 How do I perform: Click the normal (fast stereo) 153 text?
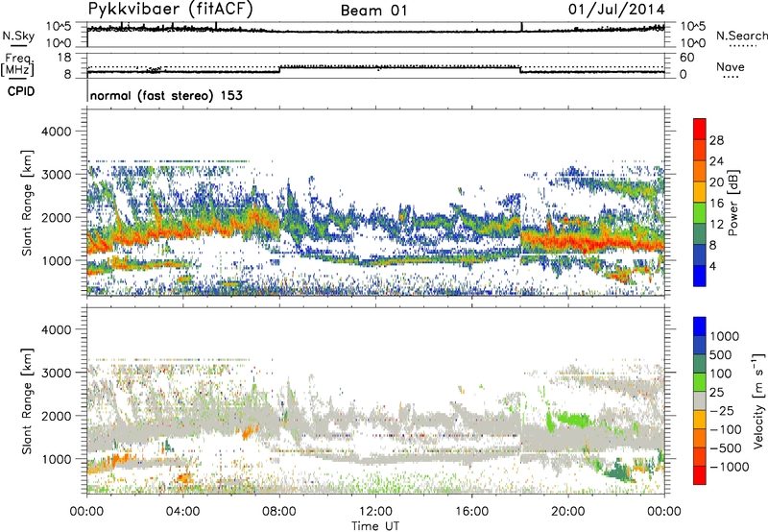click(166, 95)
